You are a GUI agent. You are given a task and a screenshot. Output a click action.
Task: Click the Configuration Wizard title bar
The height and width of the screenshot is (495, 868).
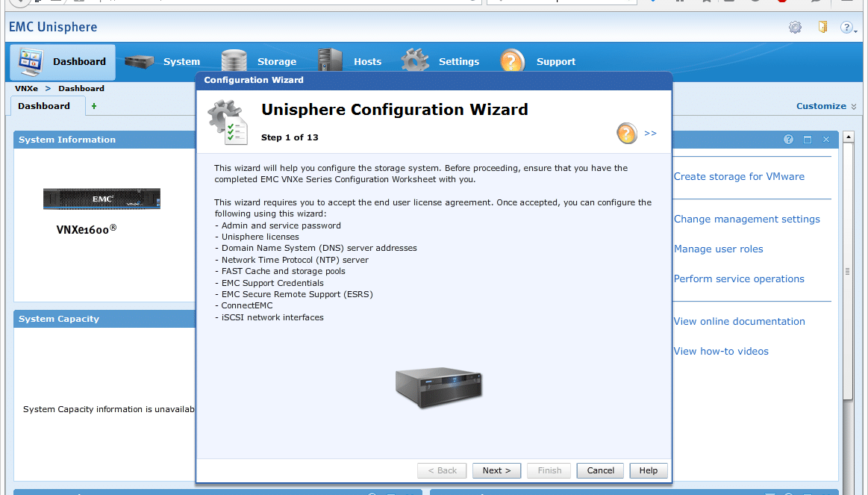pyautogui.click(x=434, y=81)
